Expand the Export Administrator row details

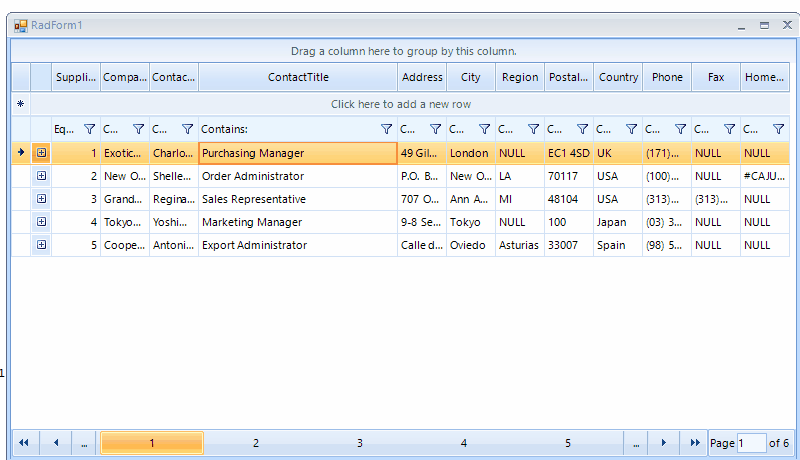(x=41, y=245)
